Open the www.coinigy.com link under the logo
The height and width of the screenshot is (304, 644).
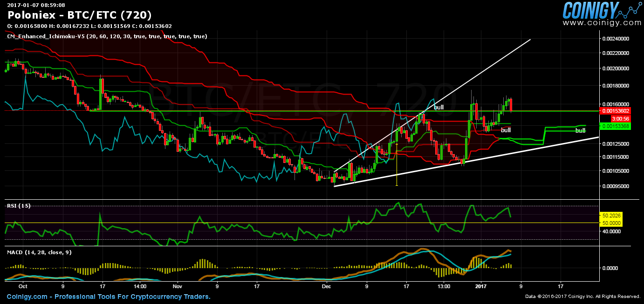tap(602, 22)
